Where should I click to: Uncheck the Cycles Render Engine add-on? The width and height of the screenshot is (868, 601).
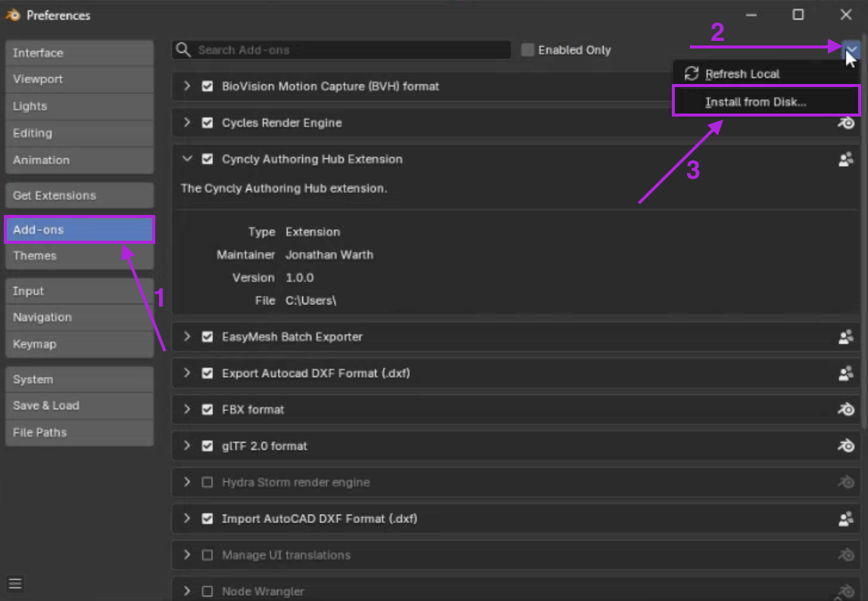207,123
